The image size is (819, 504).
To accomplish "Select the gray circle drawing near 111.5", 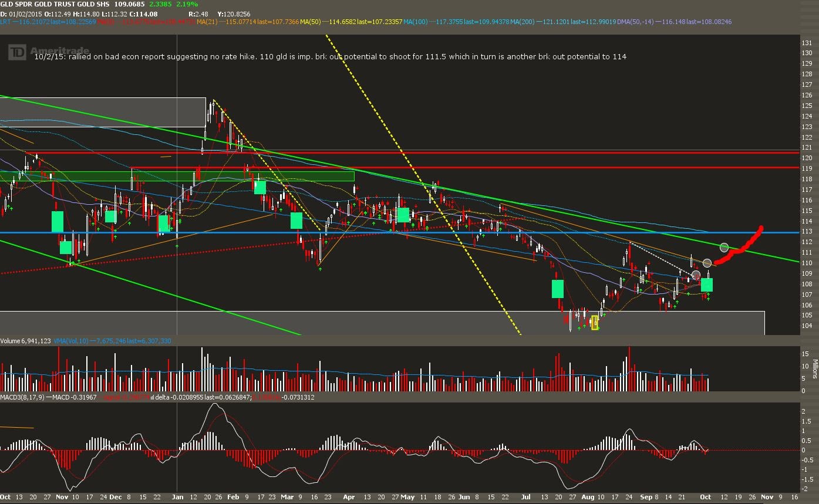I will tap(724, 248).
